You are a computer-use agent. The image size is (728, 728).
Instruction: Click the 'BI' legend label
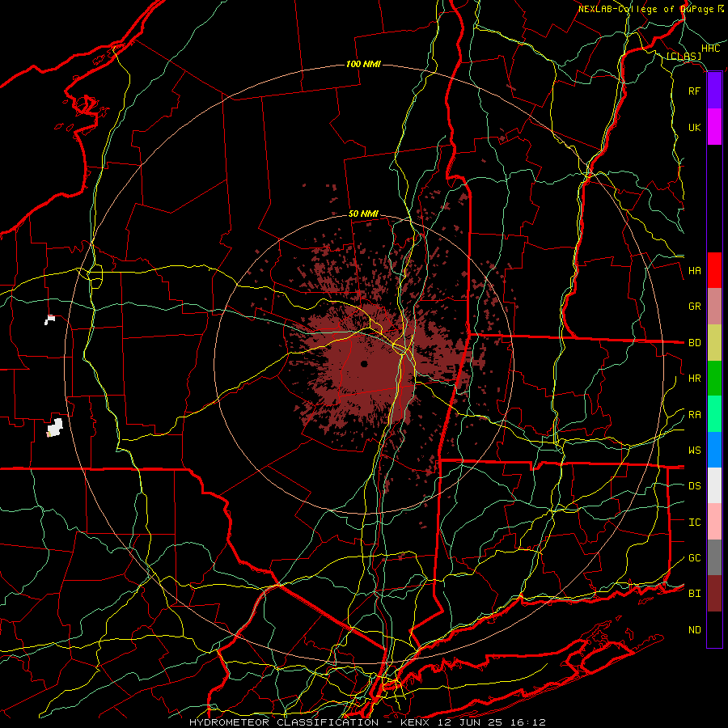coord(694,594)
